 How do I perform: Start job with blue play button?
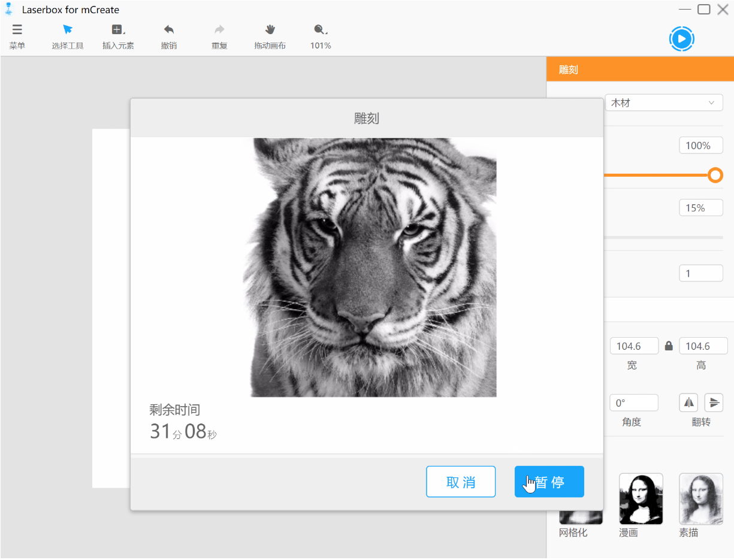pos(681,39)
